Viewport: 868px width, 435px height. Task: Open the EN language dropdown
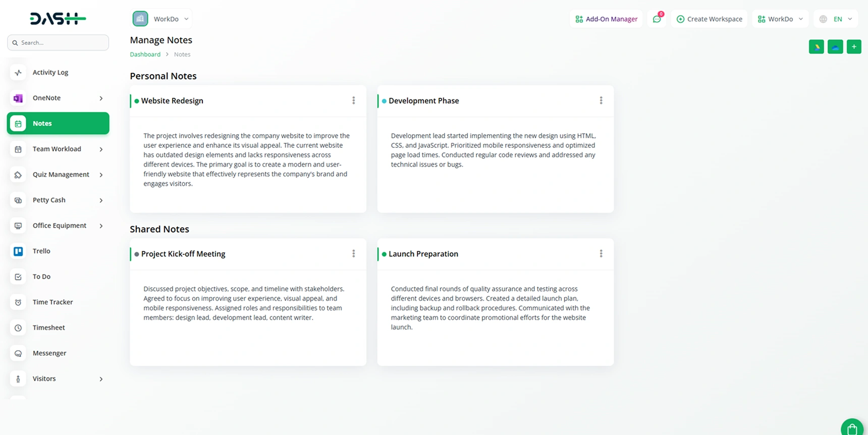pos(837,19)
